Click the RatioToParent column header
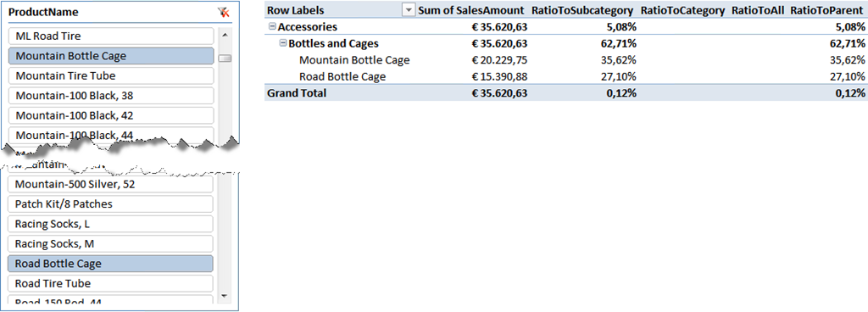This screenshot has height=312, width=868. click(827, 10)
